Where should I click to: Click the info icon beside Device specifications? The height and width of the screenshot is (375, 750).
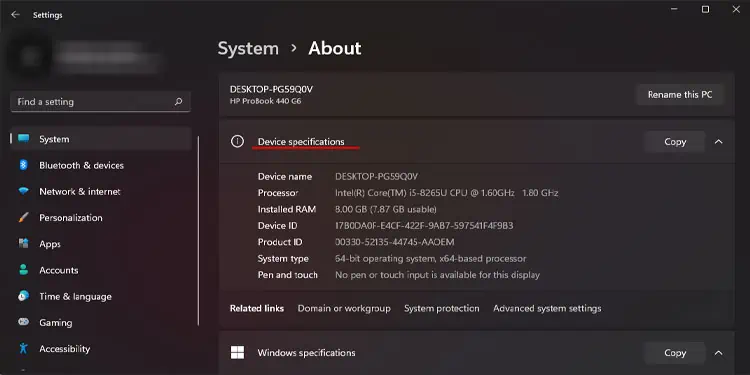click(x=237, y=142)
